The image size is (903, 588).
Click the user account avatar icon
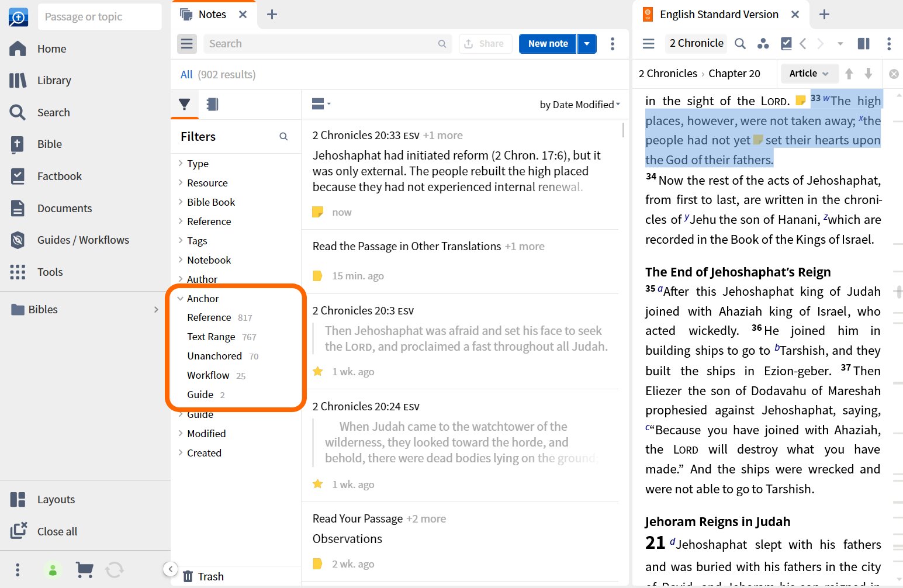coord(53,570)
